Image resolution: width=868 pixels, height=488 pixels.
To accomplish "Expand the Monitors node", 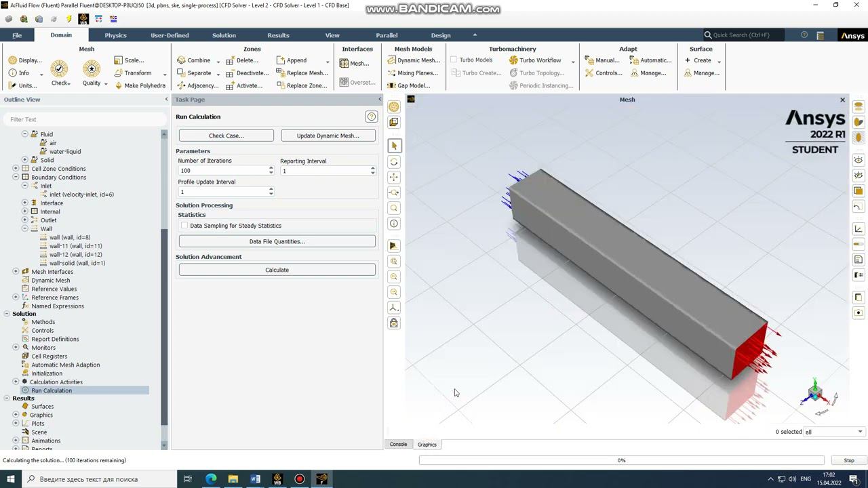I will [x=16, y=348].
